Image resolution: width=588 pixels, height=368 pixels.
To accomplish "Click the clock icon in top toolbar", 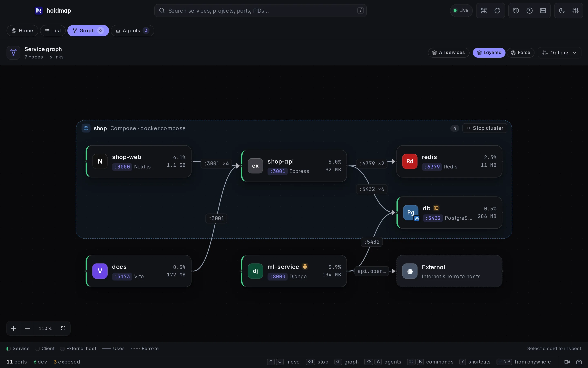I will [529, 10].
